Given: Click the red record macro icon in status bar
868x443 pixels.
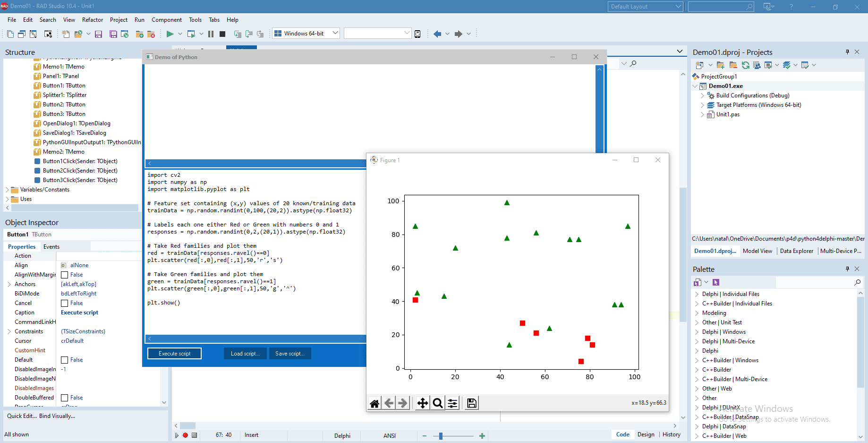Looking at the screenshot, I should click(186, 435).
